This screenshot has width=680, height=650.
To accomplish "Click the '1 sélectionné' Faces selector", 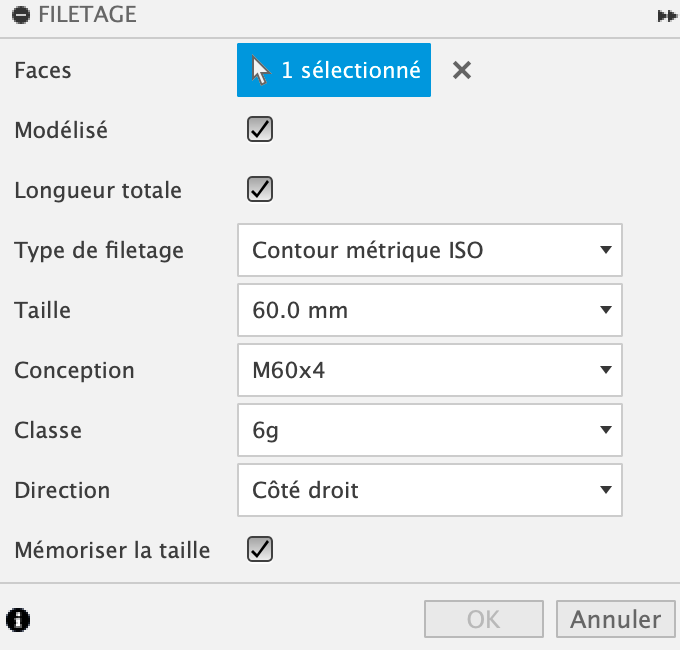I will pyautogui.click(x=334, y=70).
